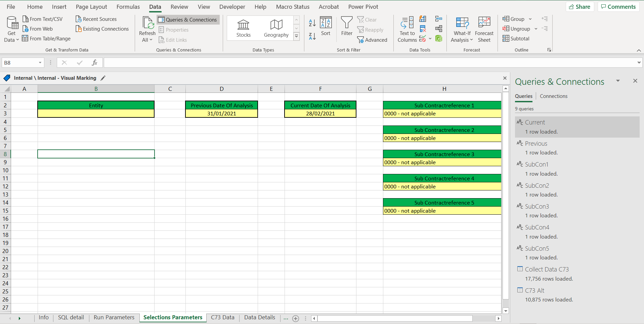Add a new sheet

click(x=296, y=318)
